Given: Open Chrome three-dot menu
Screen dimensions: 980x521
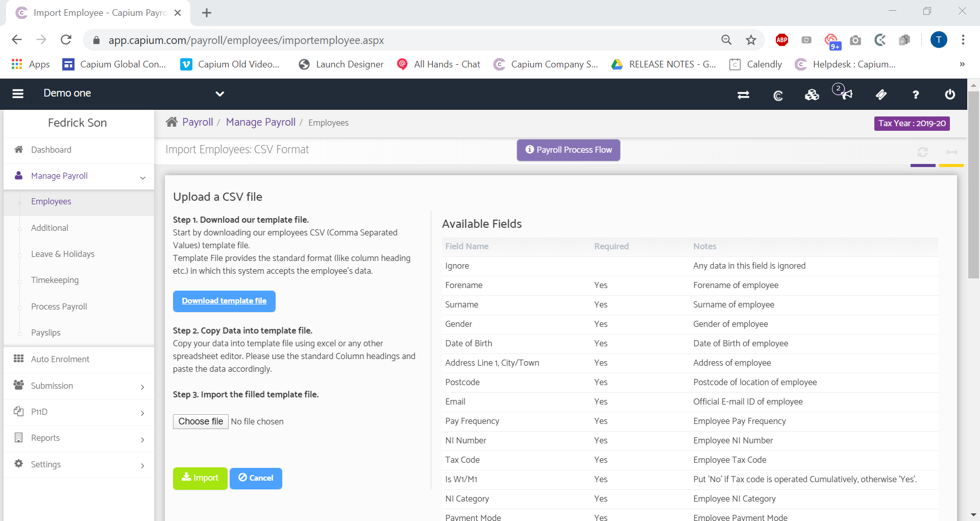Looking at the screenshot, I should [x=963, y=40].
